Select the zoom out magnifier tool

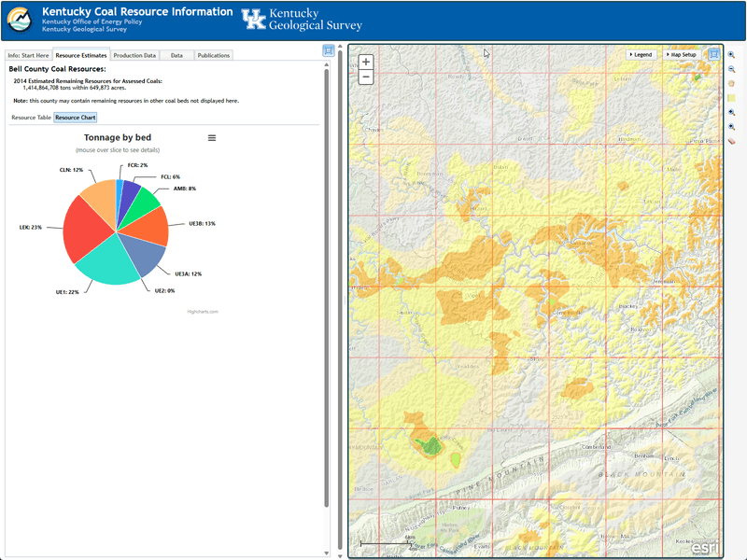tap(730, 68)
